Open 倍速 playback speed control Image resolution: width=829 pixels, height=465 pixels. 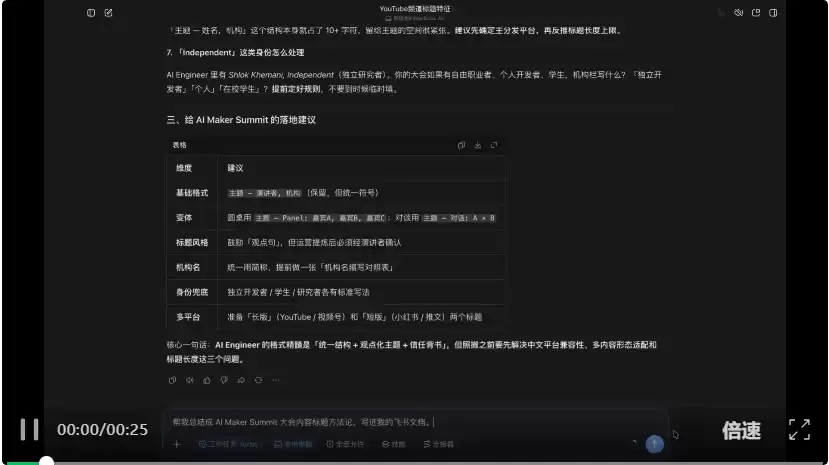742,431
